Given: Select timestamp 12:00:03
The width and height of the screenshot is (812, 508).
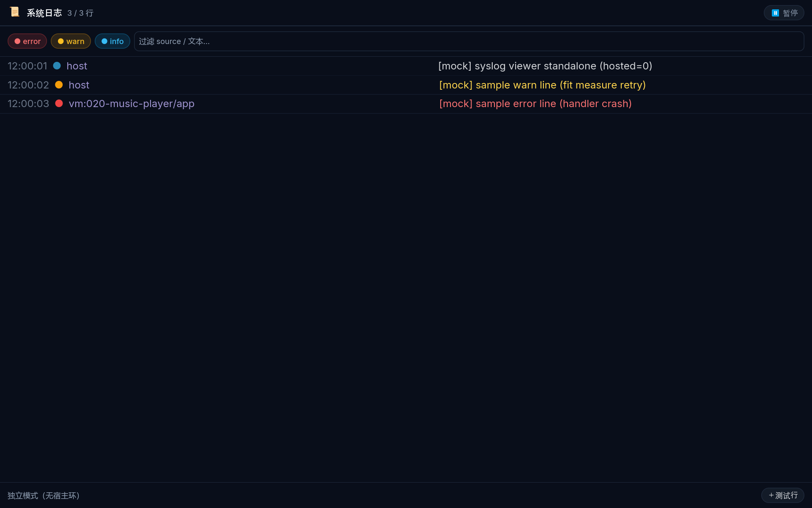Looking at the screenshot, I should (28, 104).
